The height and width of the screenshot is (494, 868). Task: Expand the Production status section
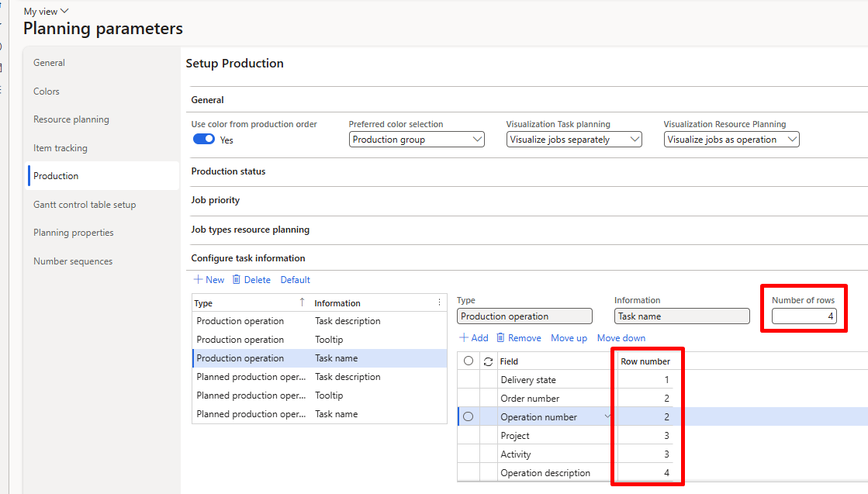[x=228, y=171]
